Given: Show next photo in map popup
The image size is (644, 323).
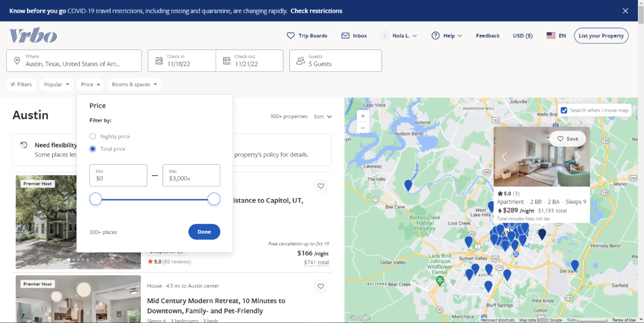Looking at the screenshot, I should click(x=577, y=157).
